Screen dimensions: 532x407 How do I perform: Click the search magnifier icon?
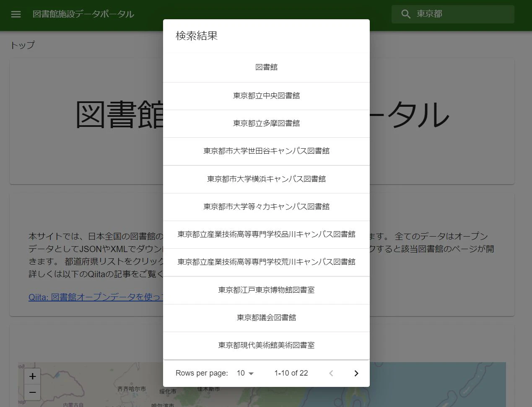(x=405, y=14)
